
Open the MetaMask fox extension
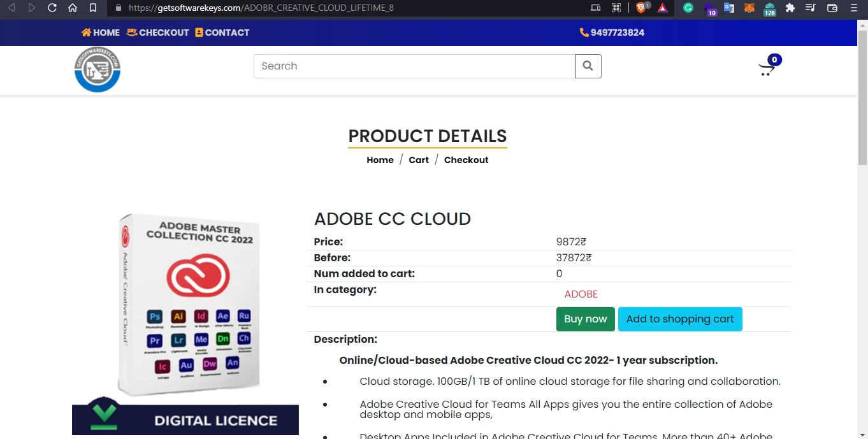749,8
